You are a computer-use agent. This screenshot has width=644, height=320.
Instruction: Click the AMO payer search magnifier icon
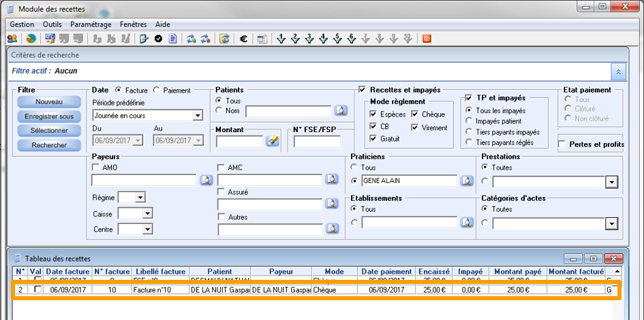click(x=205, y=180)
